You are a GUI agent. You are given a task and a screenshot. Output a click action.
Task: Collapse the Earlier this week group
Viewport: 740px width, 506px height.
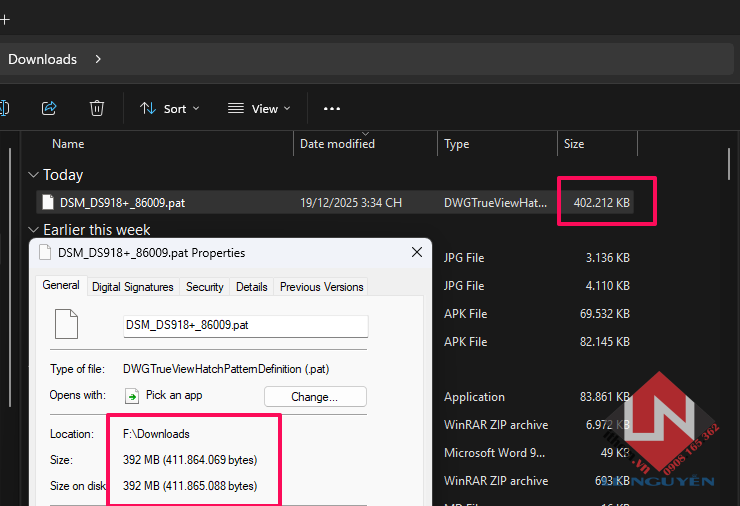point(34,230)
